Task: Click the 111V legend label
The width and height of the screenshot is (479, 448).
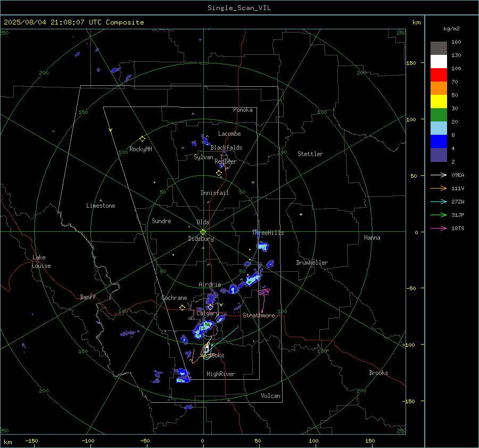Action: 458,189
